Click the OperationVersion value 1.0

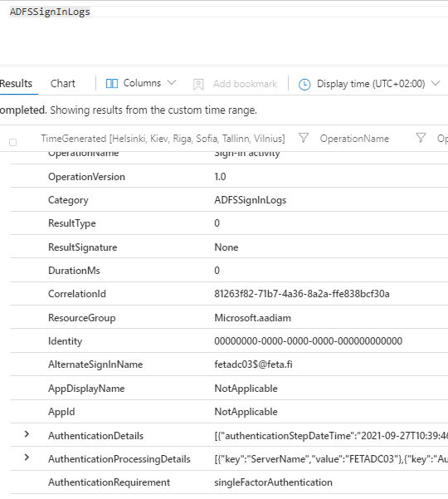(220, 177)
